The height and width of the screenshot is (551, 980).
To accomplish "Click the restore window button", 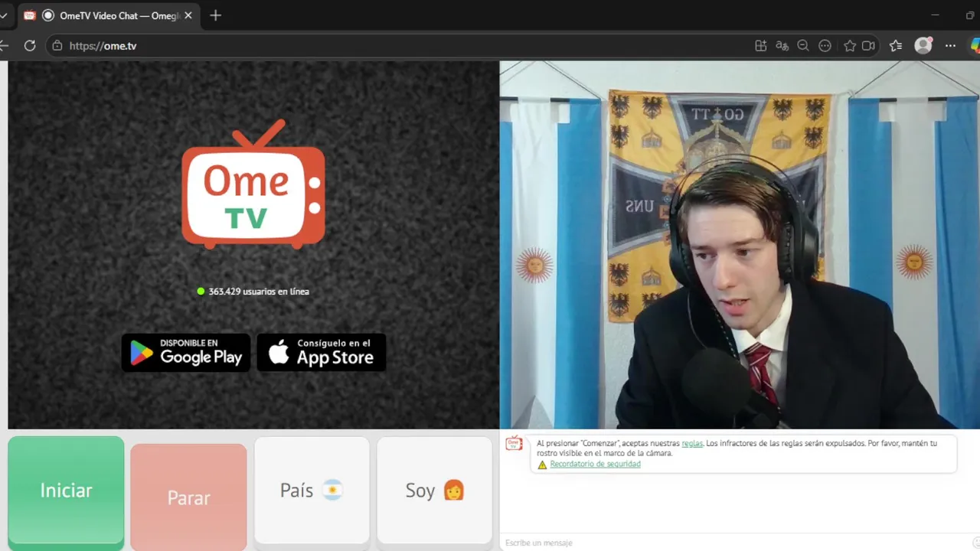I will tap(971, 15).
